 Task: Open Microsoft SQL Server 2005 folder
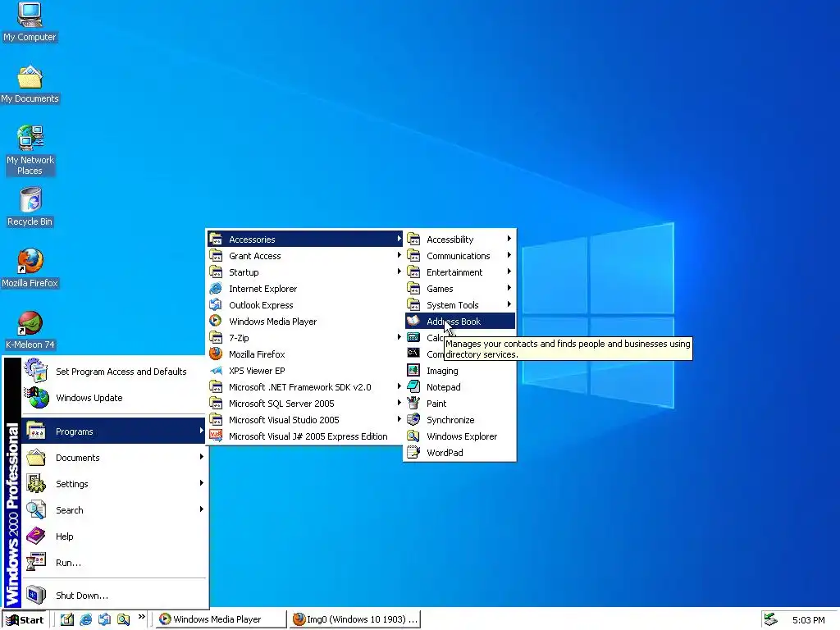(x=304, y=404)
